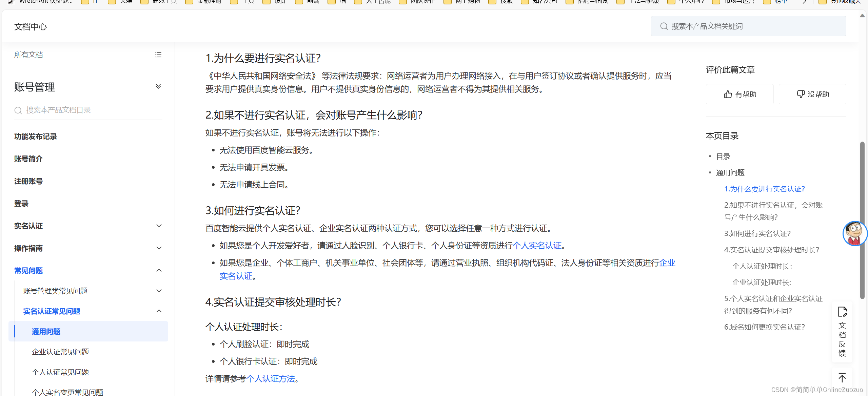Expand the 账号管理 product dropdown chevron
Screen dimensions: 868x396
(x=158, y=86)
